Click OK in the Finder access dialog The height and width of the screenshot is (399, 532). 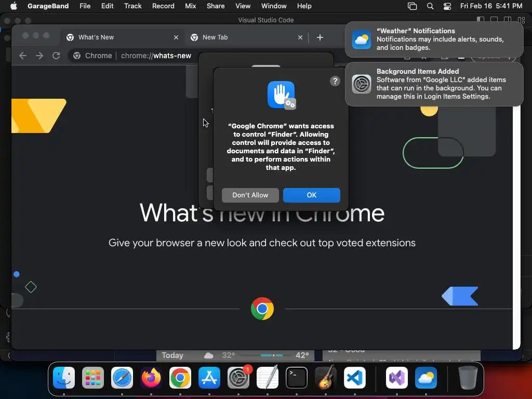312,195
